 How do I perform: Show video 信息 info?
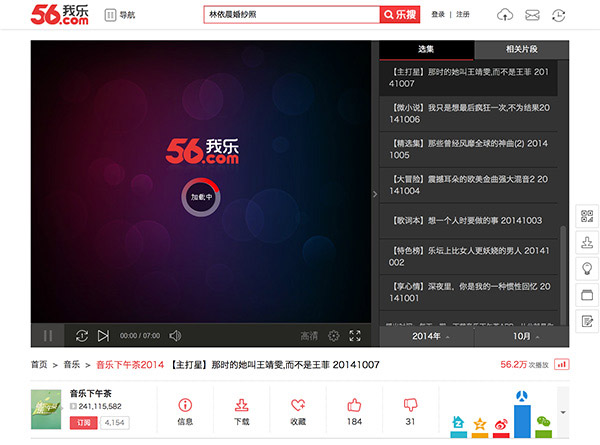click(185, 412)
